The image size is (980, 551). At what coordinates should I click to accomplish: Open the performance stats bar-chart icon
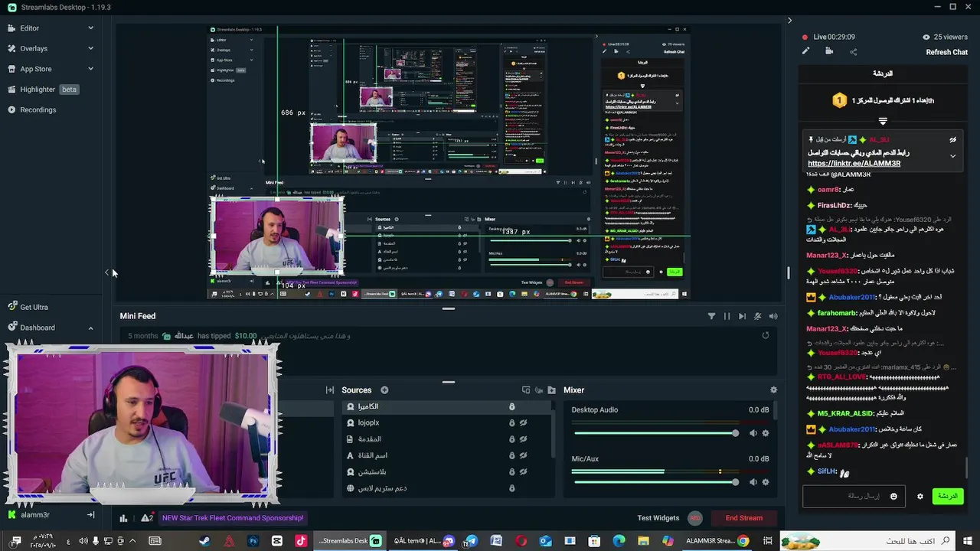tap(123, 518)
